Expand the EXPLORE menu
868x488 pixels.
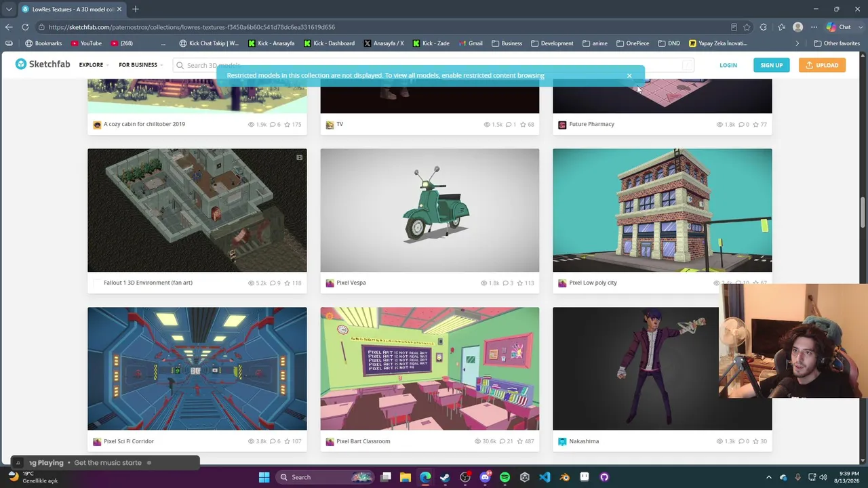(94, 65)
